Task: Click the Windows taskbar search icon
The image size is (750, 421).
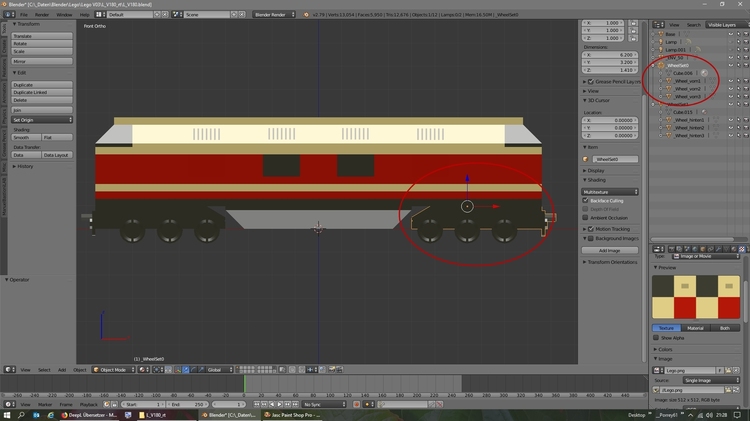Action: 21,415
